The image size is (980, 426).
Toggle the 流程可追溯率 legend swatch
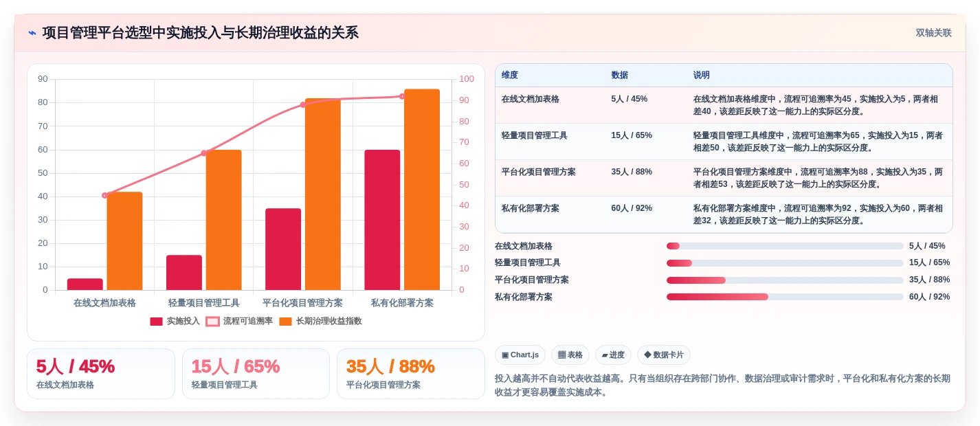click(212, 321)
